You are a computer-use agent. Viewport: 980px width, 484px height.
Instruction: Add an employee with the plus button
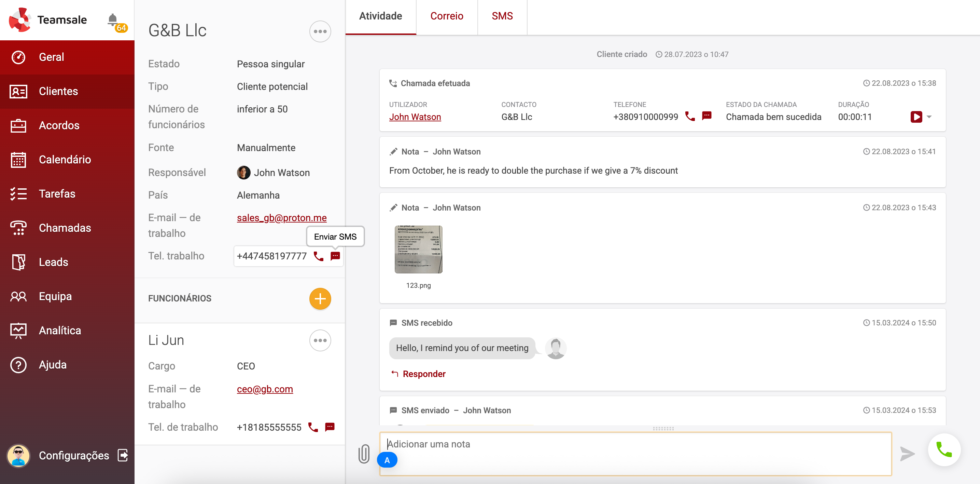coord(320,299)
